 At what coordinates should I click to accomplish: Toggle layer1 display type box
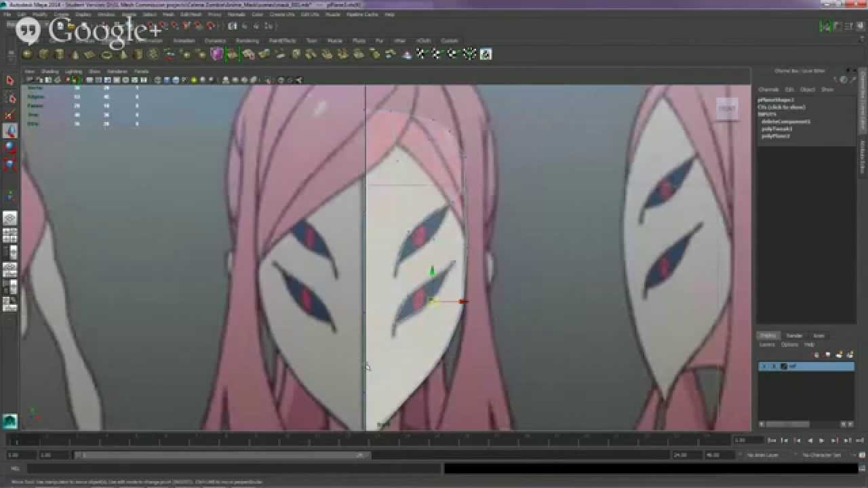774,367
